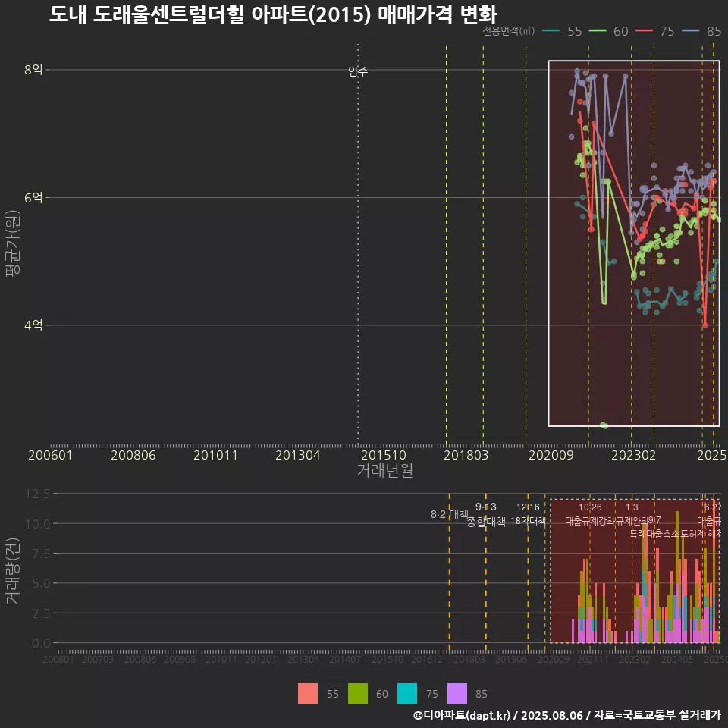
Task: Click the '10.0' volume axis label
Action: (x=38, y=524)
